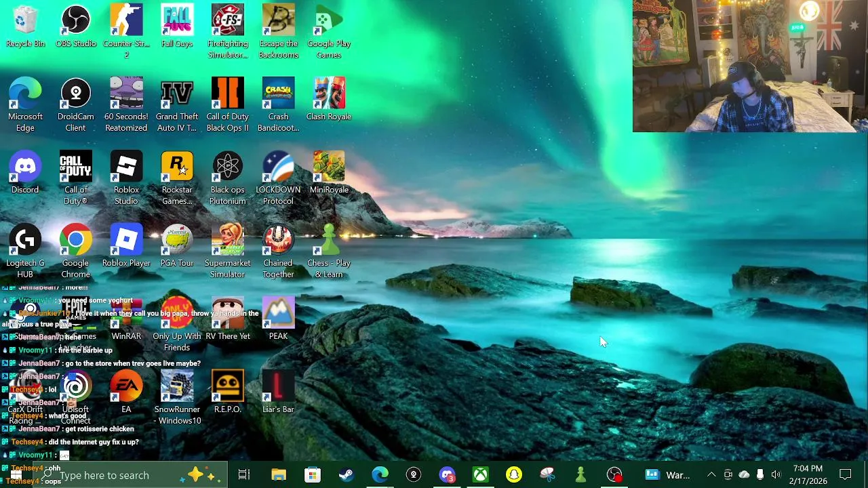
Task: Select the RV There Yet desktop icon
Action: pos(227,320)
